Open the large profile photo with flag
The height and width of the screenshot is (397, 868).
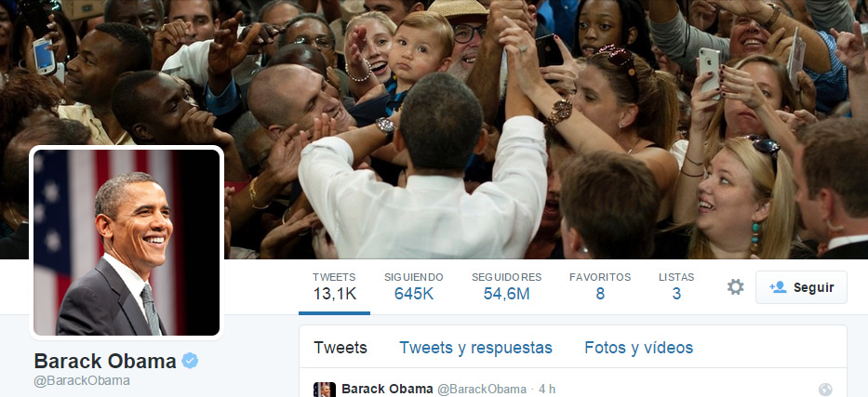(127, 242)
